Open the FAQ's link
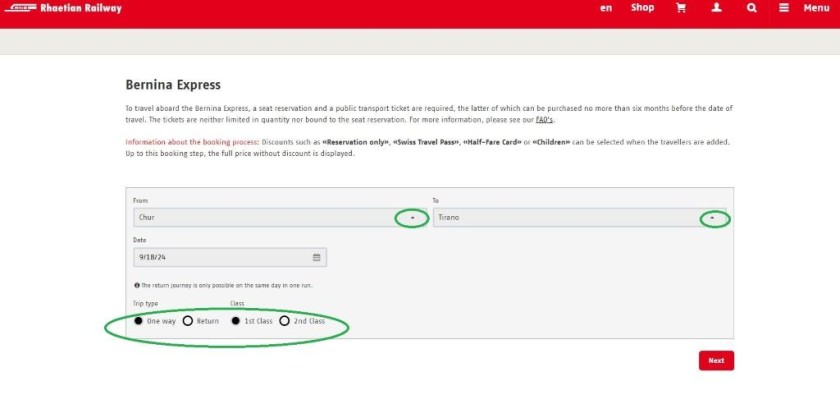 [544, 120]
